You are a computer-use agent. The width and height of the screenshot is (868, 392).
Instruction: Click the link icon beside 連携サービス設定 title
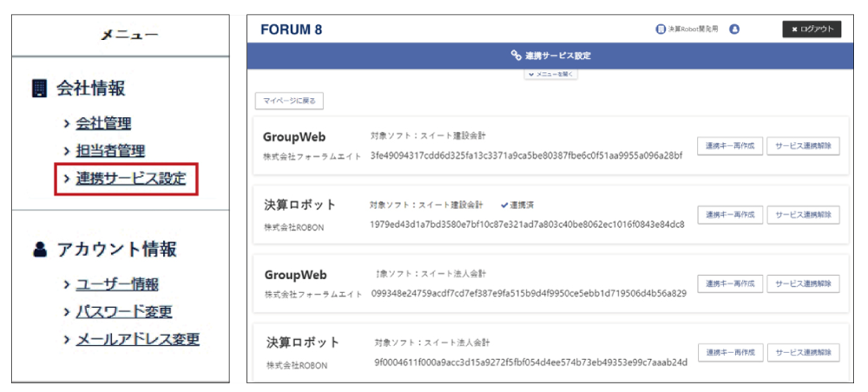pyautogui.click(x=516, y=56)
